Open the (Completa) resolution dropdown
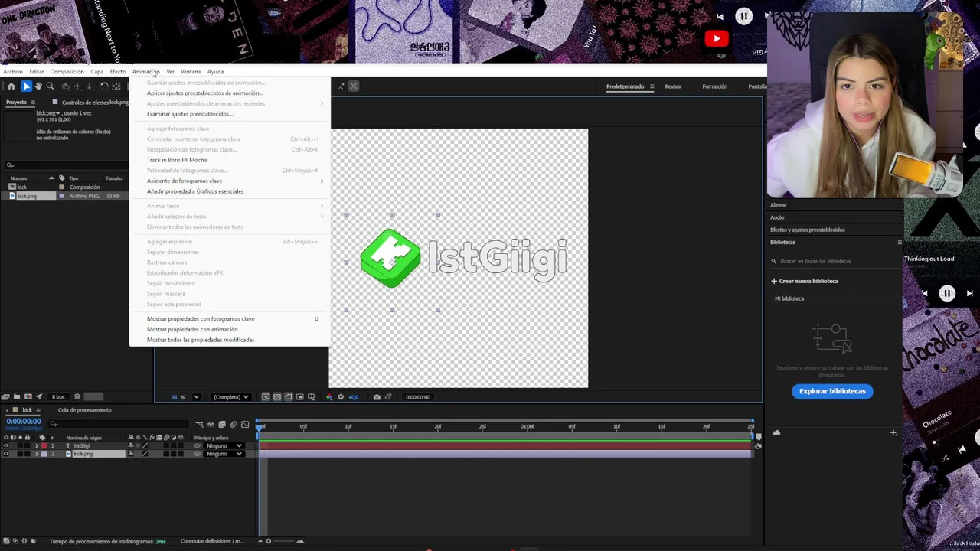 (232, 397)
